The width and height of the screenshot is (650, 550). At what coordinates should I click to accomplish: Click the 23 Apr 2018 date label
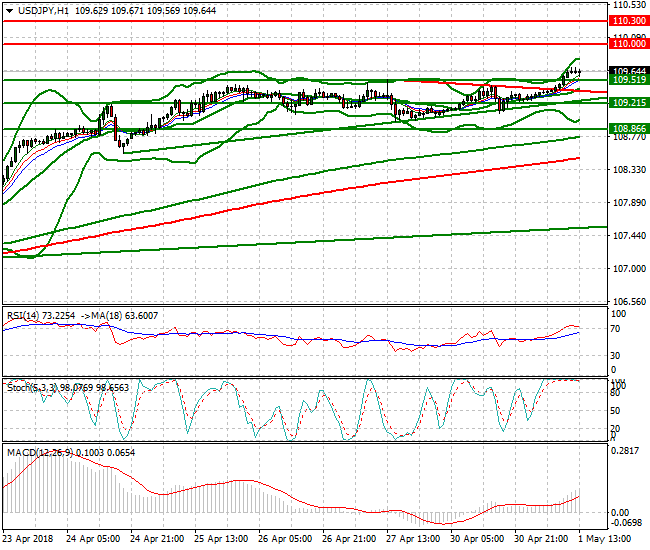click(28, 539)
